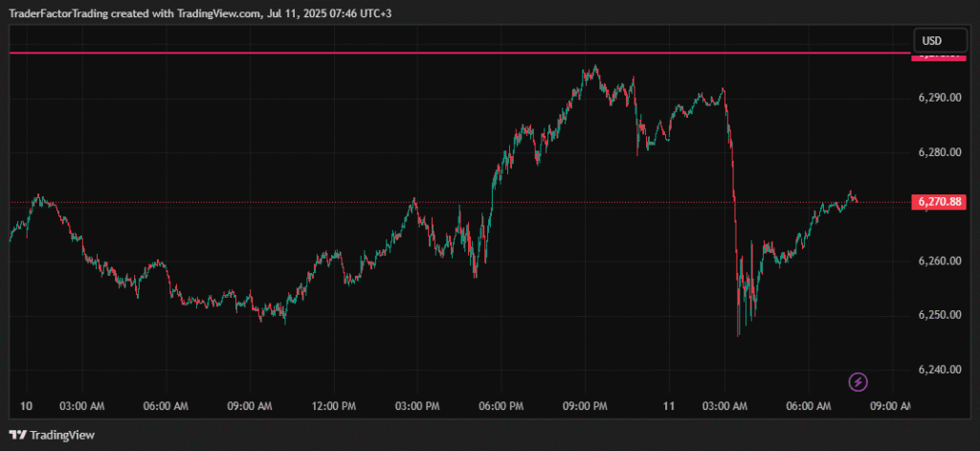Click the date label 11 on time axis

[x=669, y=406]
